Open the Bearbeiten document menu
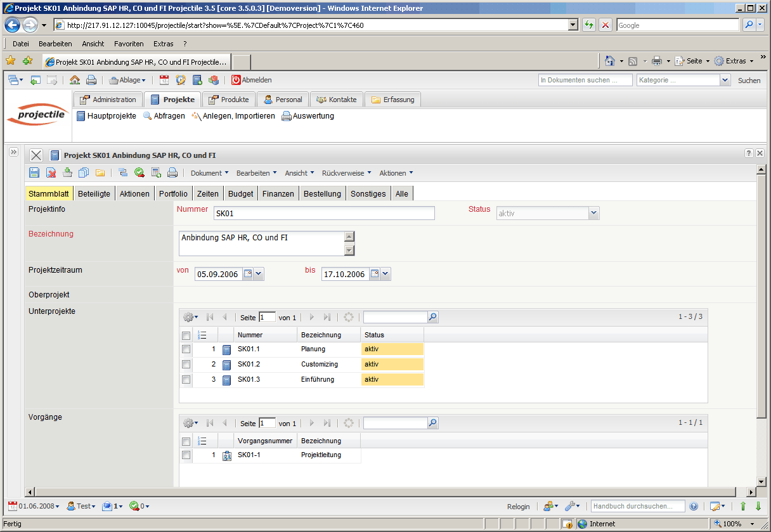The width and height of the screenshot is (771, 532). tap(256, 173)
